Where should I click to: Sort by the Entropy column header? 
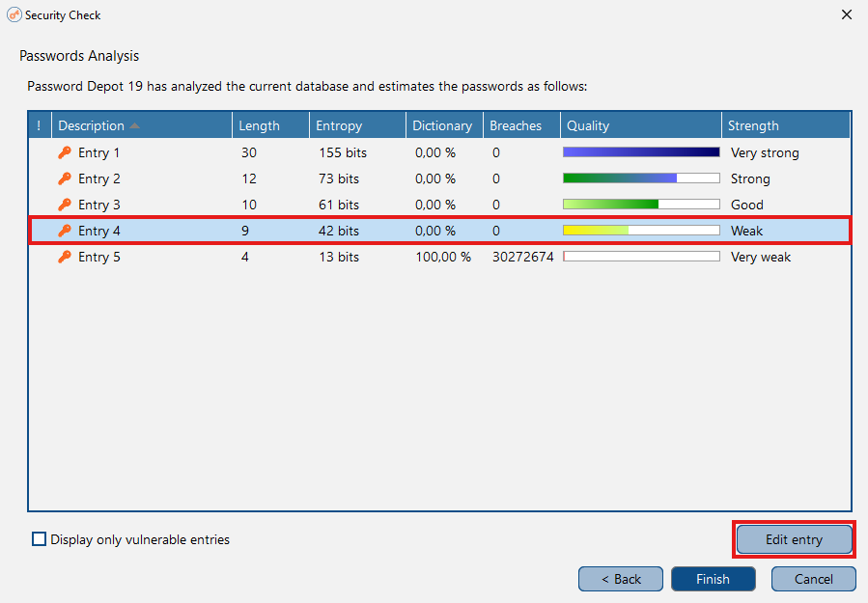tap(357, 125)
